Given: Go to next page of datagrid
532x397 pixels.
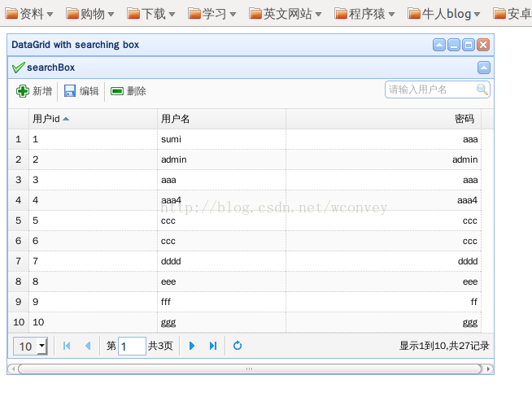Looking at the screenshot, I should pyautogui.click(x=192, y=346).
